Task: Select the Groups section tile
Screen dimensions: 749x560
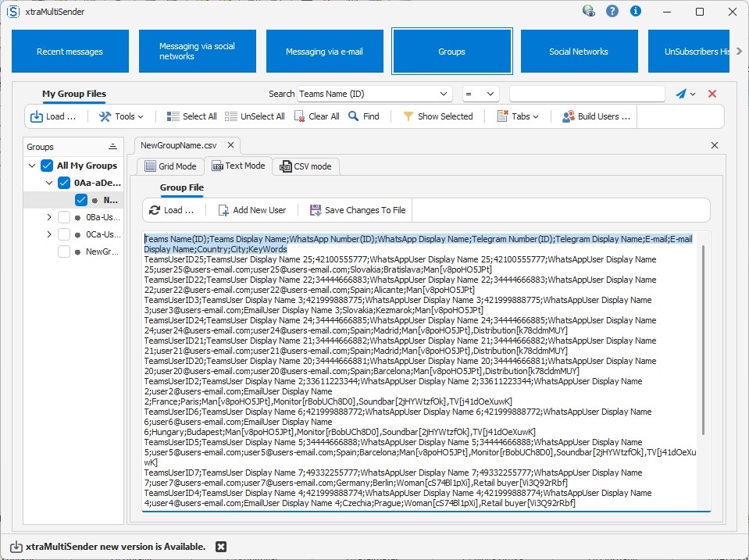Action: tap(452, 51)
